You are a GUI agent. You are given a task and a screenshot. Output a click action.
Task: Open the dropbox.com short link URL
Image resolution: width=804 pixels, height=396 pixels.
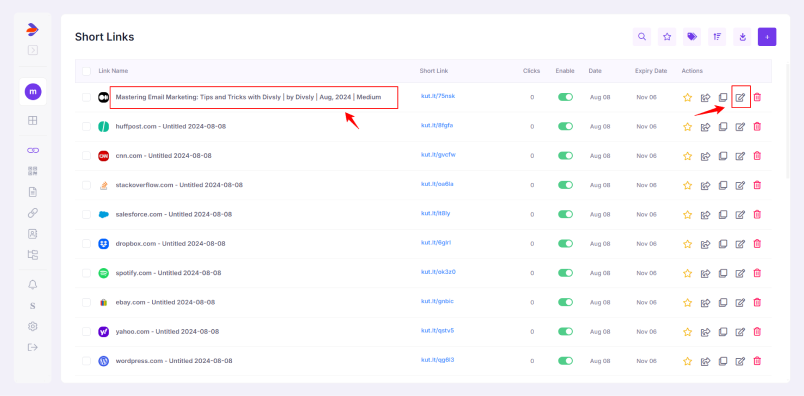click(x=436, y=242)
